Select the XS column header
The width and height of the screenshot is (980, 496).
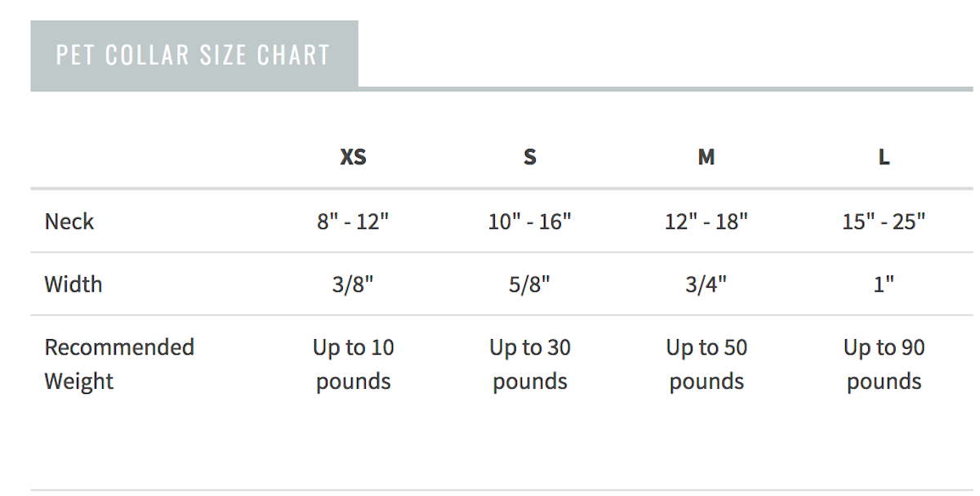353,158
